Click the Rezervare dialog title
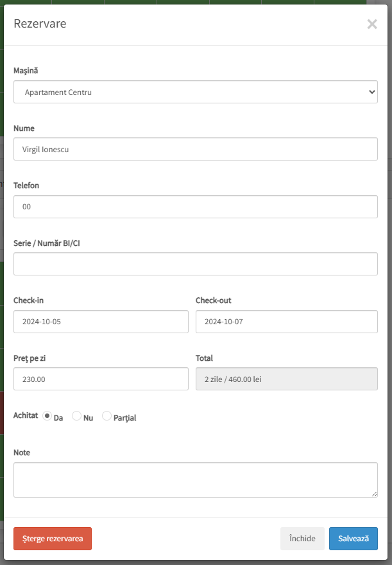 pos(40,24)
